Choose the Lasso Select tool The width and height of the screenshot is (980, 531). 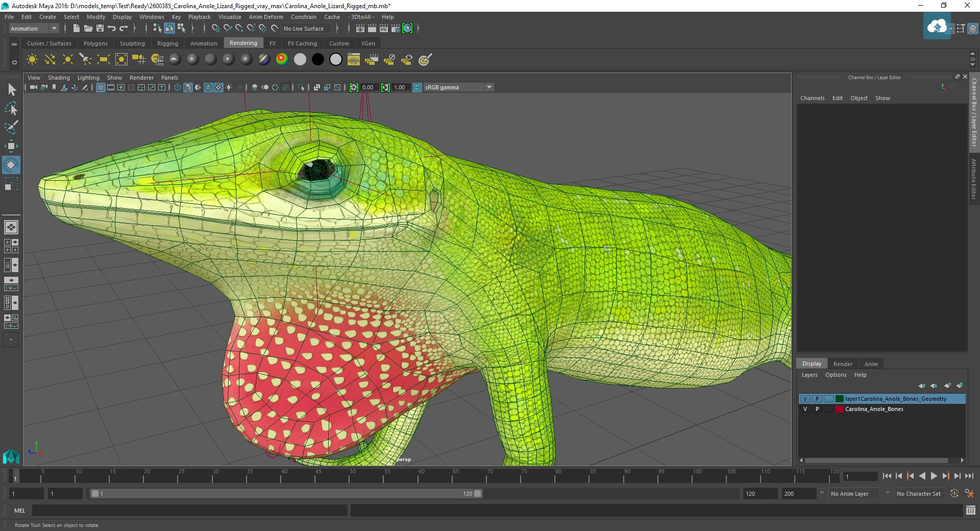(11, 109)
